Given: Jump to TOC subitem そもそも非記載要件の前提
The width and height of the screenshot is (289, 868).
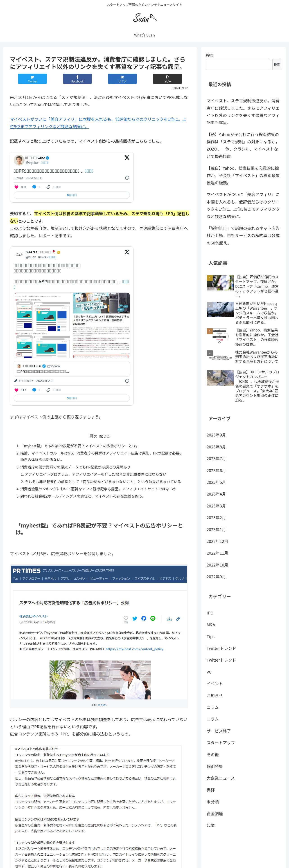Looking at the screenshot, I should pyautogui.click(x=103, y=482).
